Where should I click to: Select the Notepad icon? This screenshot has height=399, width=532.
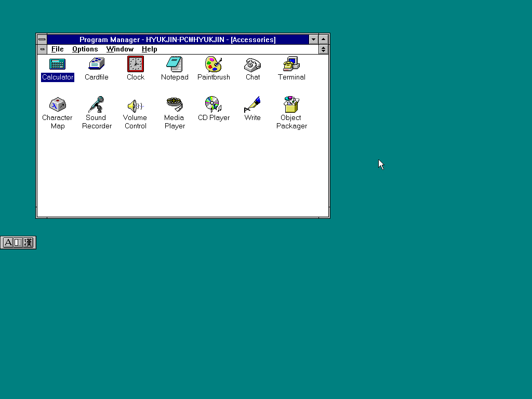(175, 64)
